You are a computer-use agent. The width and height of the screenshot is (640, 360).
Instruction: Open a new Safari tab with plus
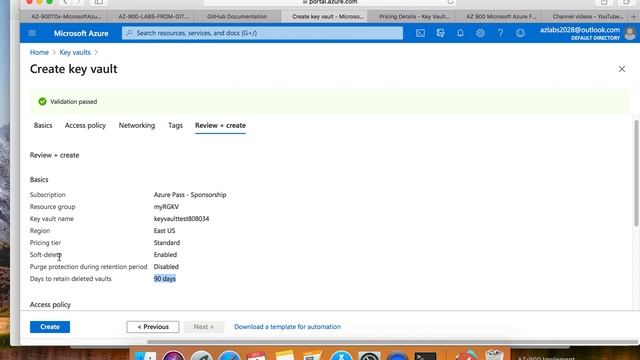633,16
